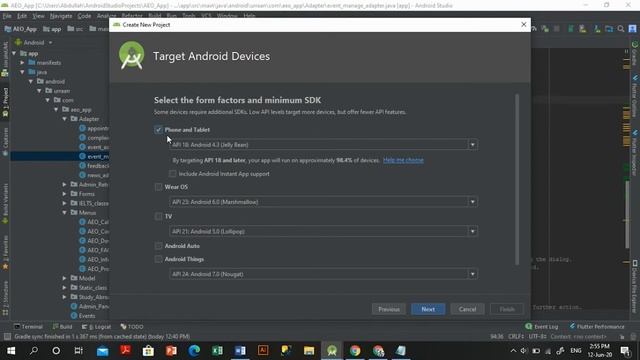Open the File menu

pos(7,16)
